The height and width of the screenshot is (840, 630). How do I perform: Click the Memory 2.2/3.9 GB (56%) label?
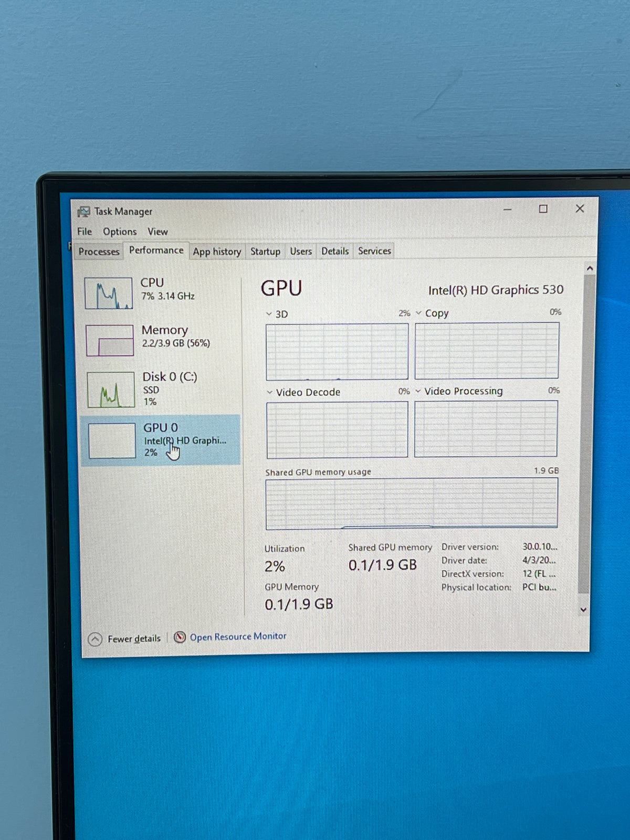pyautogui.click(x=176, y=336)
